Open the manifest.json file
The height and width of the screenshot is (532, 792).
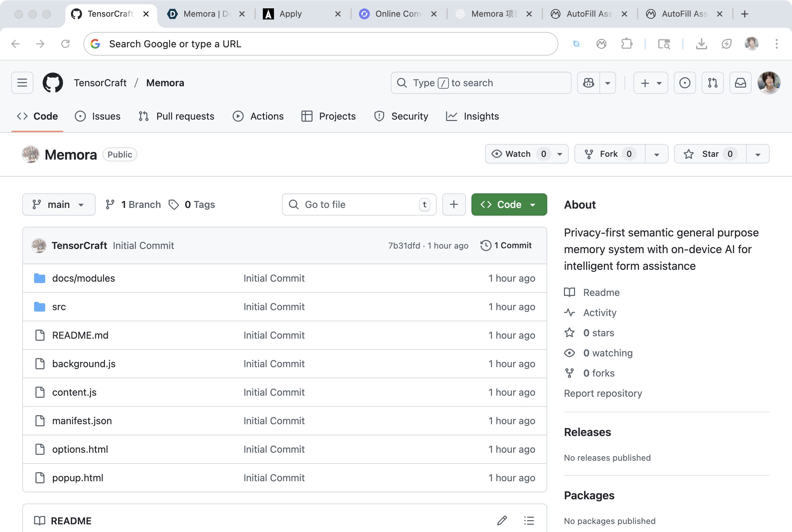(x=82, y=421)
